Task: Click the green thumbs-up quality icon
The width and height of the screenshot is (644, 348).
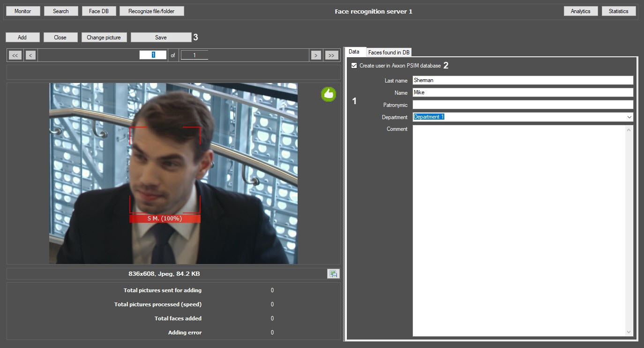Action: 328,95
